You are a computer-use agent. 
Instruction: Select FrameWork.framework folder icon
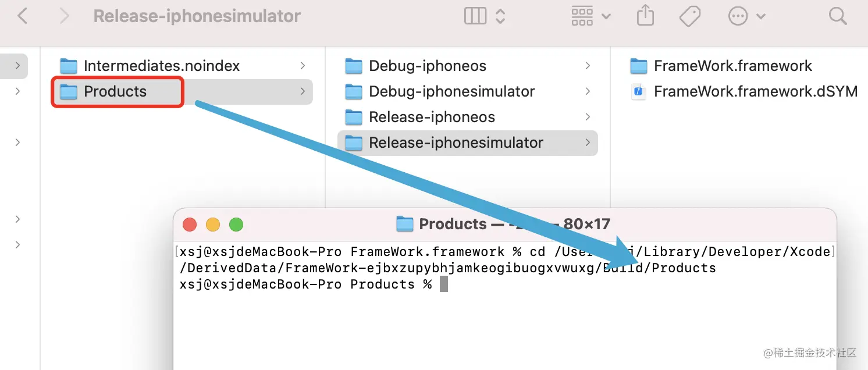click(x=639, y=66)
